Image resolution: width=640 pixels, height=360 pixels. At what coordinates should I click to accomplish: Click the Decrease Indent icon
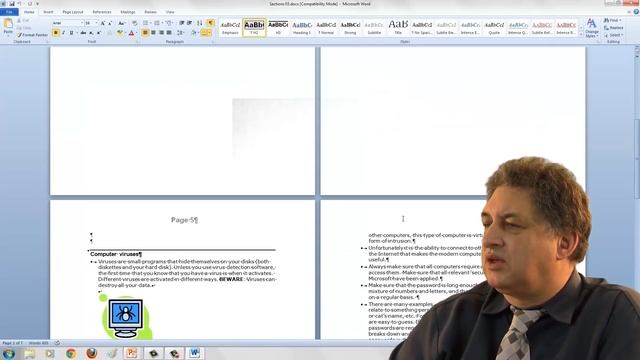click(x=182, y=23)
